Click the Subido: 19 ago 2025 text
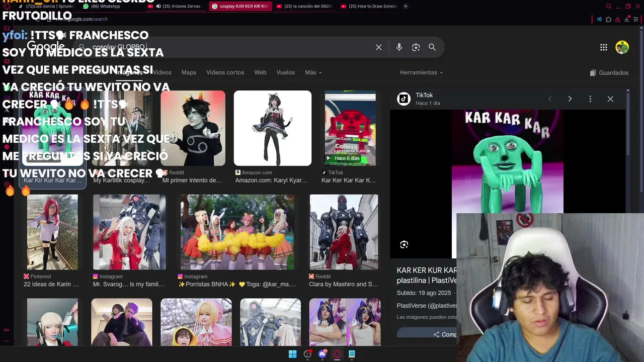The image size is (644, 362). 424,293
